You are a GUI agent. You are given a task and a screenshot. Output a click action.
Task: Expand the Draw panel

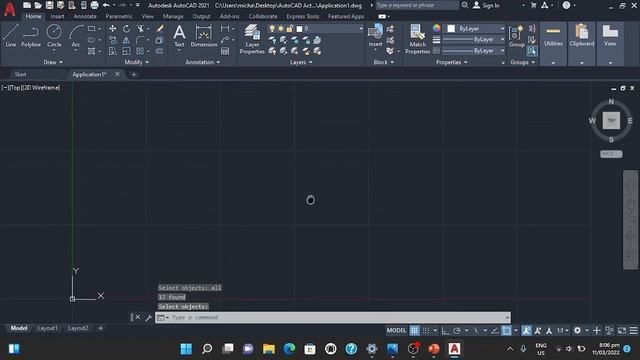click(x=53, y=62)
